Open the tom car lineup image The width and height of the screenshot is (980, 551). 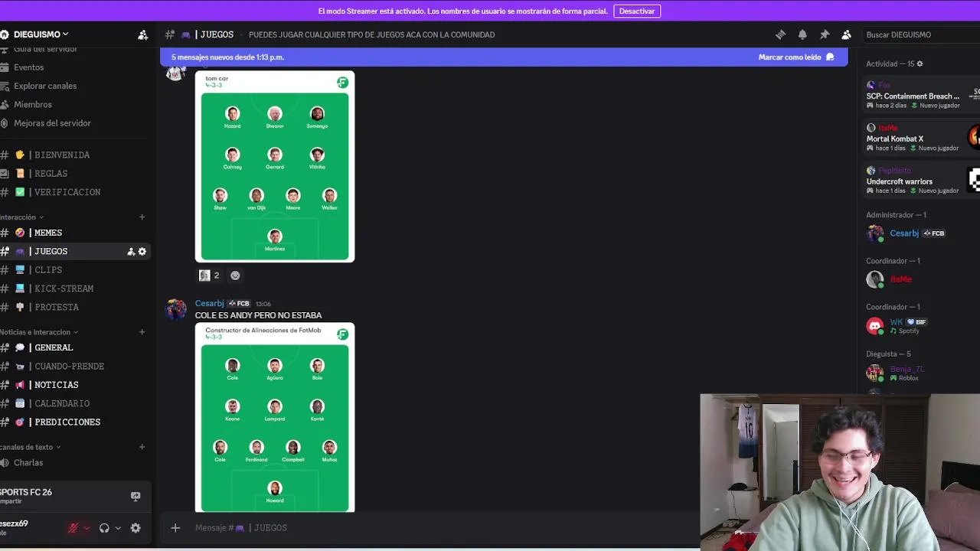coord(275,167)
